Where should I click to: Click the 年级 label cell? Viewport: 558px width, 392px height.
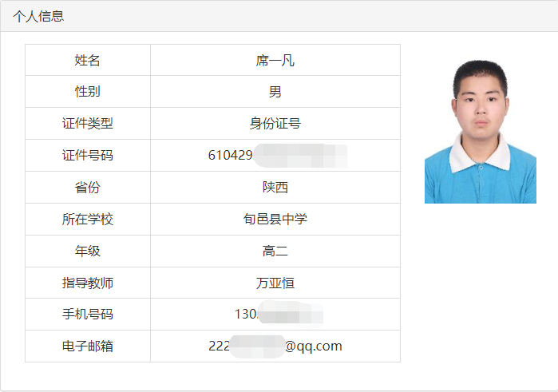[88, 251]
